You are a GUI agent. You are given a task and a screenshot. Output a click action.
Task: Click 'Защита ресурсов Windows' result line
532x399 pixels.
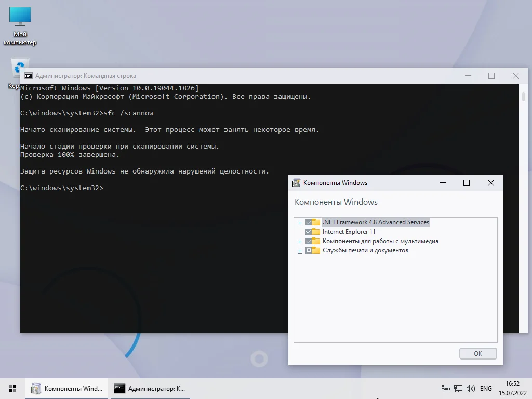pos(144,171)
